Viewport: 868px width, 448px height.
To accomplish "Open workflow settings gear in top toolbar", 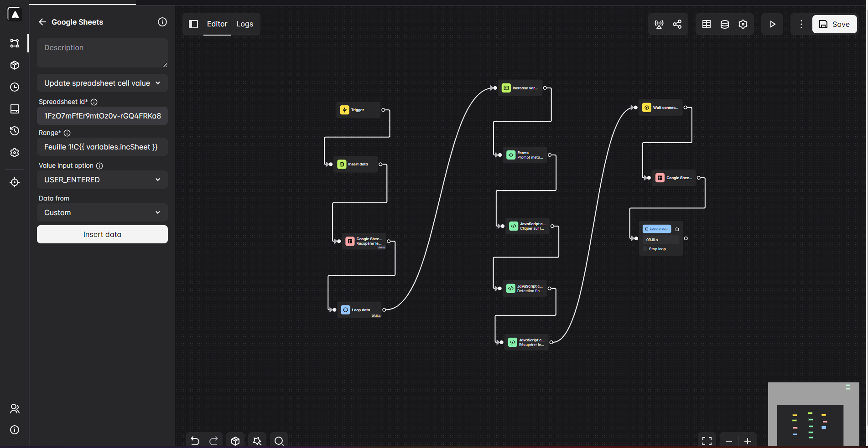I will click(x=743, y=24).
